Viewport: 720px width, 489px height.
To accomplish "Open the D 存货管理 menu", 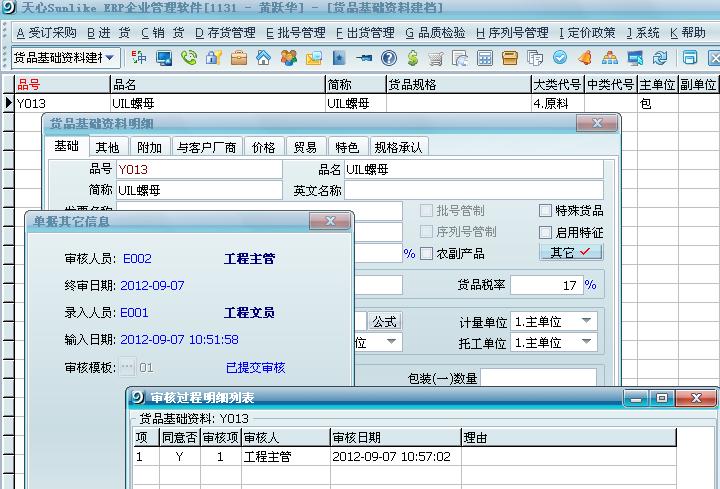I will [225, 33].
